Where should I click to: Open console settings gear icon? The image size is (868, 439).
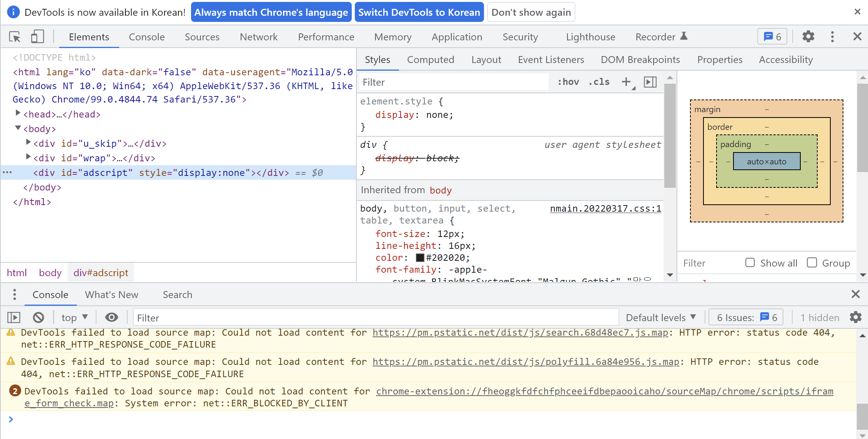pyautogui.click(x=855, y=318)
